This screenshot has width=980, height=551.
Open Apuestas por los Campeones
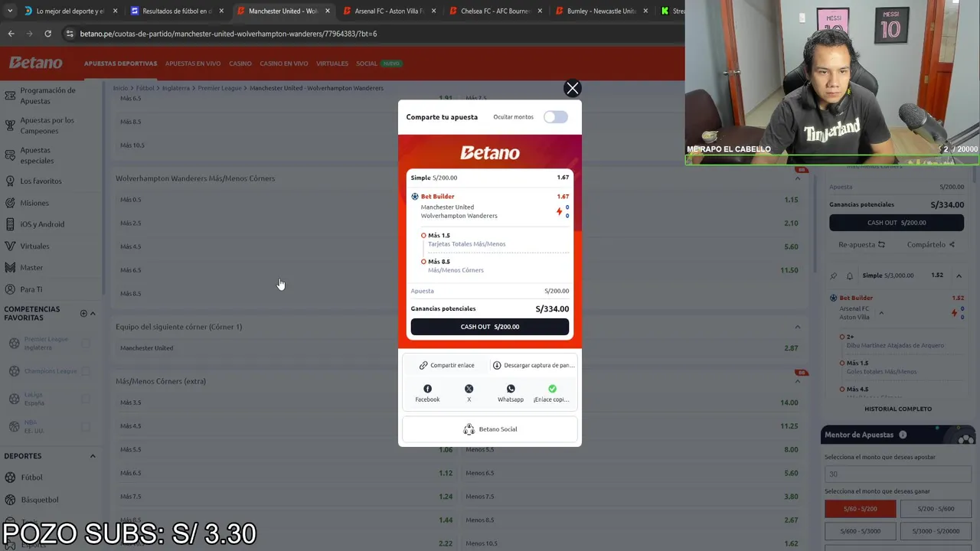(47, 126)
